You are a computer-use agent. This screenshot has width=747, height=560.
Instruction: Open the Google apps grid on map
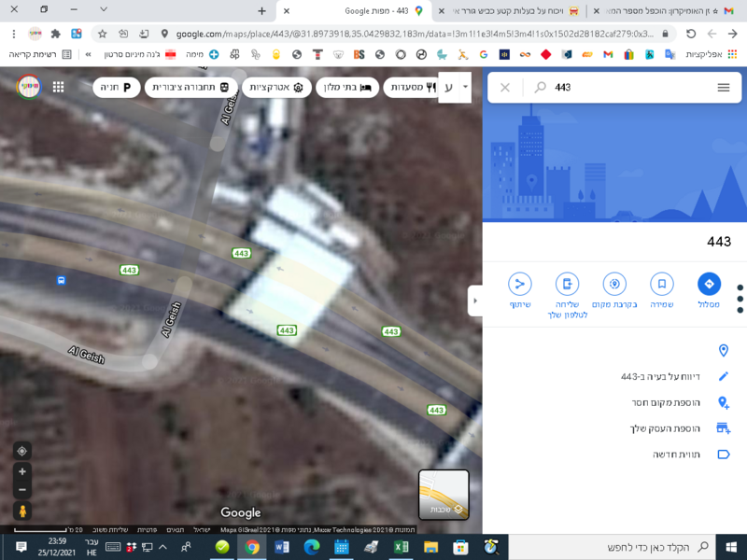58,87
